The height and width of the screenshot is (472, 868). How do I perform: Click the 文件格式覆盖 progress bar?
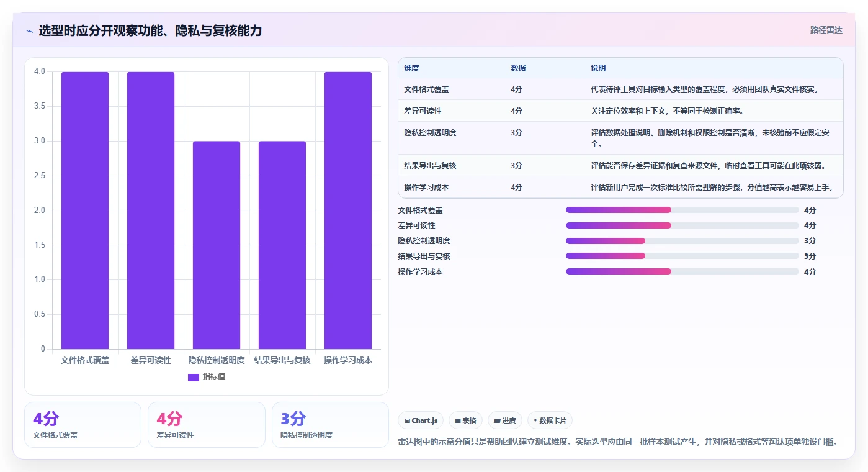682,210
